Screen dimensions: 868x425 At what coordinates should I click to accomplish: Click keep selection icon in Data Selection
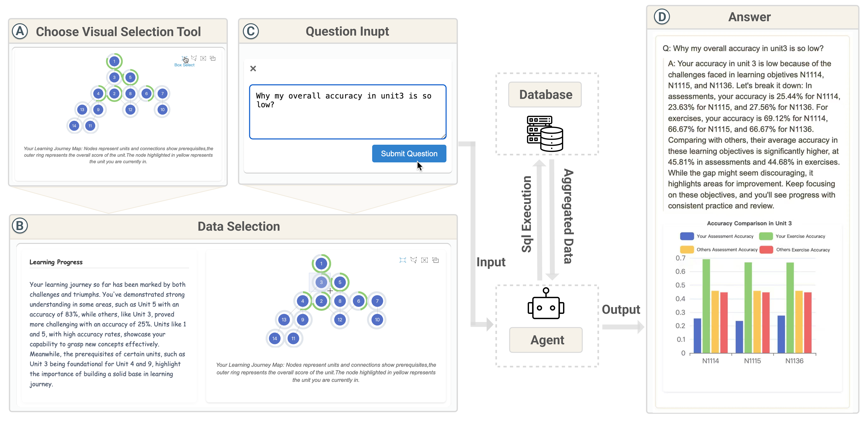[x=436, y=260]
